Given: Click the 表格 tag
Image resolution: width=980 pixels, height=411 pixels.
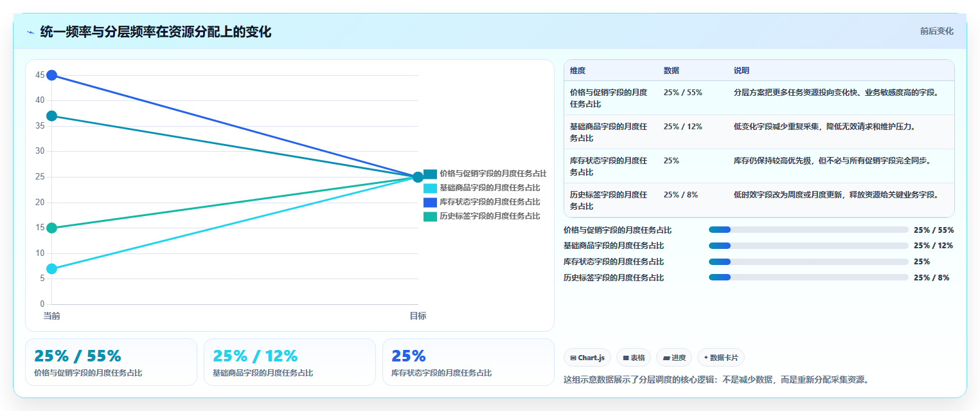Looking at the screenshot, I should click(634, 358).
